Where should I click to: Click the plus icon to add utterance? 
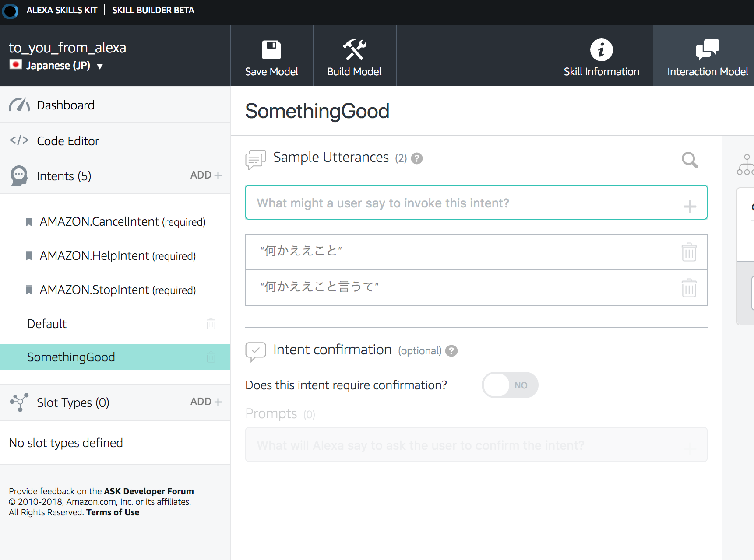690,206
